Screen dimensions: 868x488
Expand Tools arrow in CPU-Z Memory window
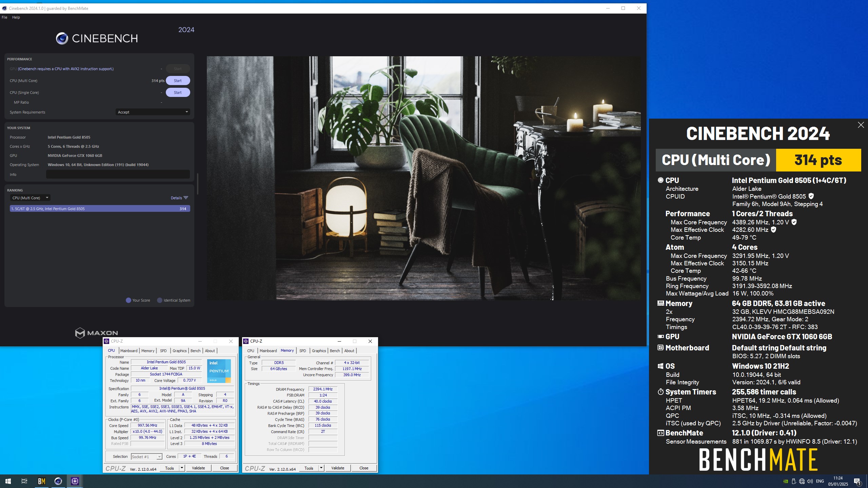(321, 468)
